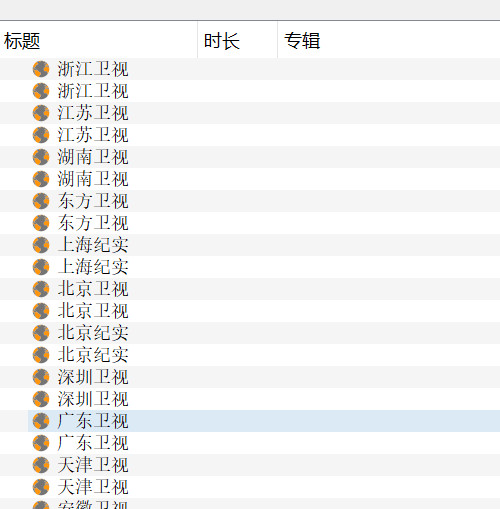Select the lower 北京纪实 title text
The width and height of the screenshot is (500, 509).
pyautogui.click(x=93, y=355)
